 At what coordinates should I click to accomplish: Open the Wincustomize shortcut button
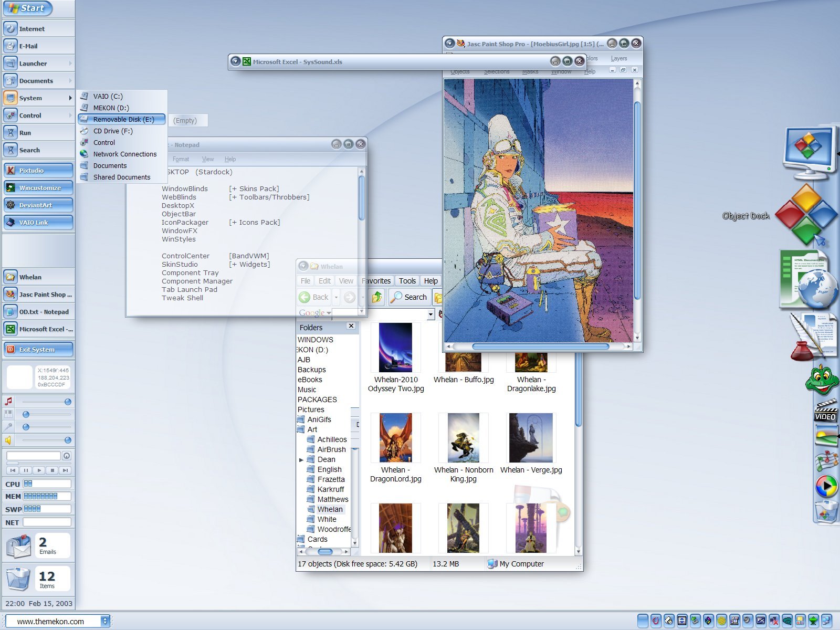pyautogui.click(x=38, y=187)
